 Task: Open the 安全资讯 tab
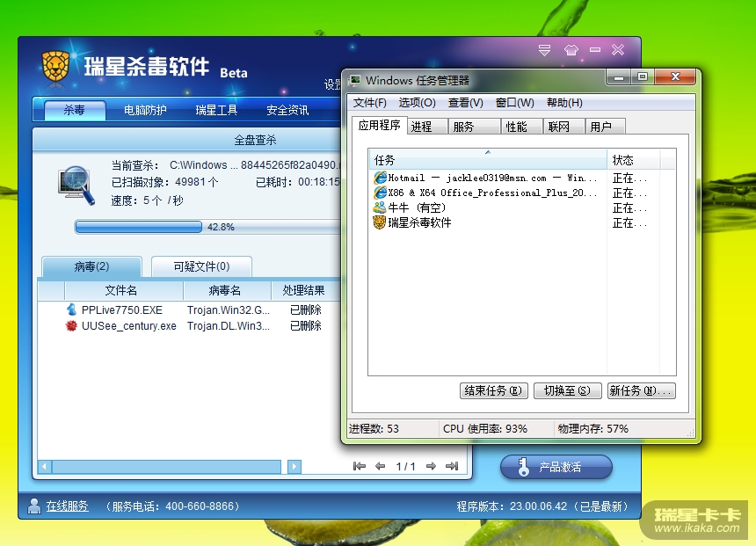pyautogui.click(x=287, y=111)
